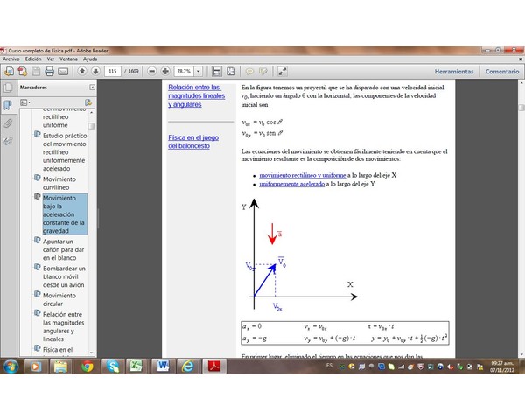
Task: Click the page number field showing 115
Action: pyautogui.click(x=113, y=72)
